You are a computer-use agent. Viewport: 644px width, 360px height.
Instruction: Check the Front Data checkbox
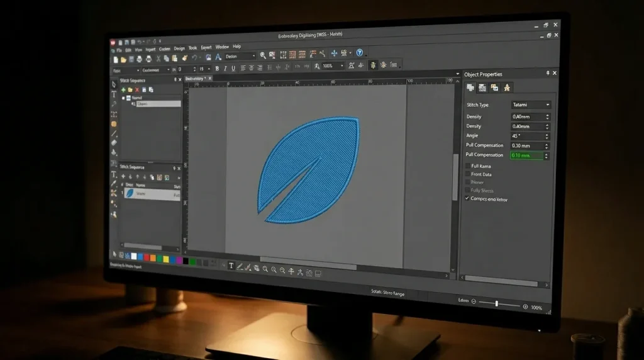point(467,174)
